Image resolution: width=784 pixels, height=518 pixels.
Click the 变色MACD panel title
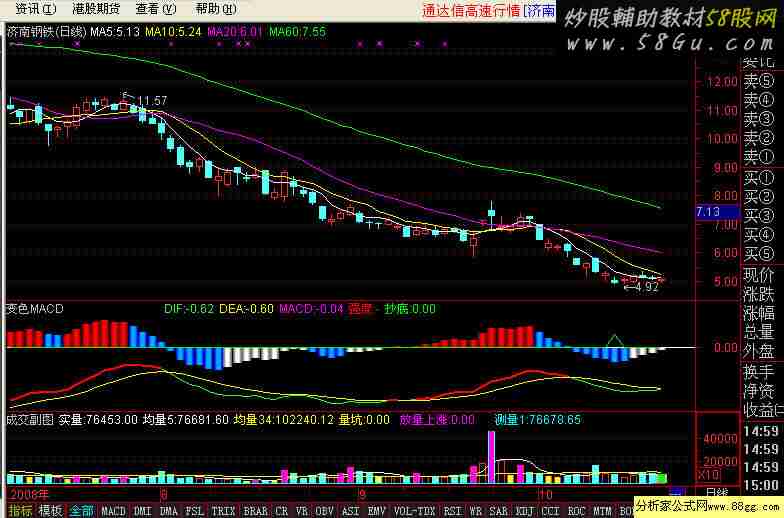click(34, 309)
